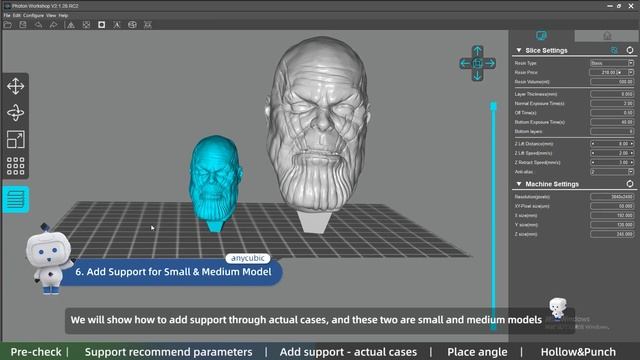
Task: Decrease Z Retract Speed with left arrow
Action: (593, 162)
